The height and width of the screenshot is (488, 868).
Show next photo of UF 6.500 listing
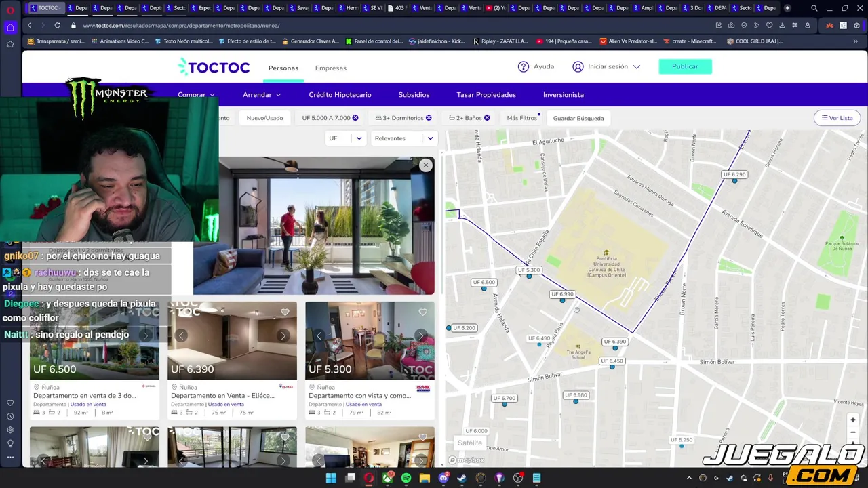click(145, 335)
